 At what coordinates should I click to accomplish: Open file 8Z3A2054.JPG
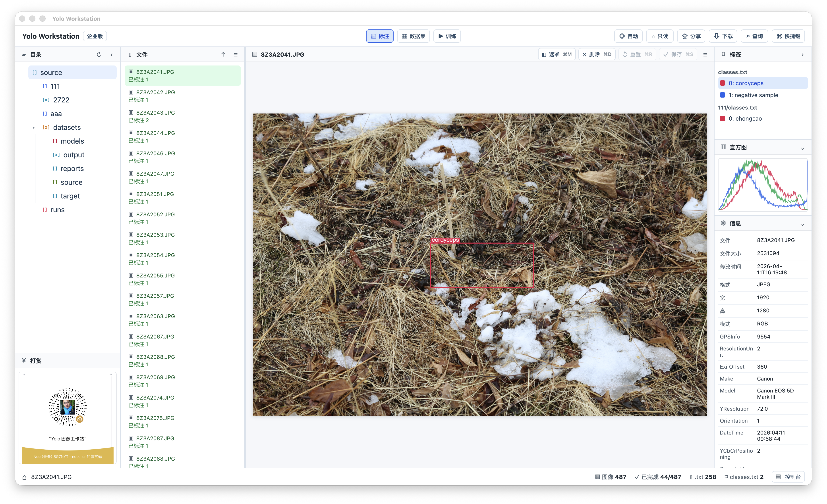coord(183,259)
